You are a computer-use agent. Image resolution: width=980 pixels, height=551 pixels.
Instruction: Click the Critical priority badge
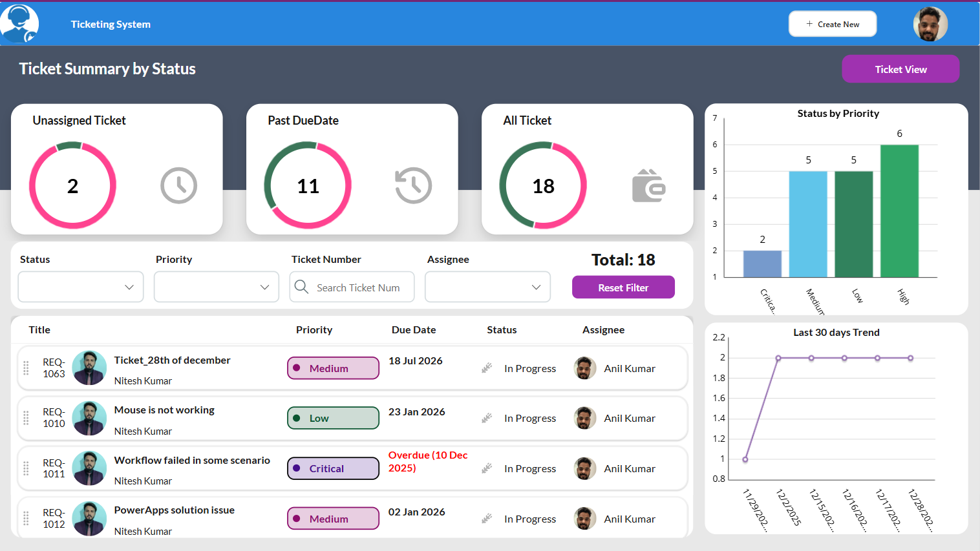click(333, 468)
